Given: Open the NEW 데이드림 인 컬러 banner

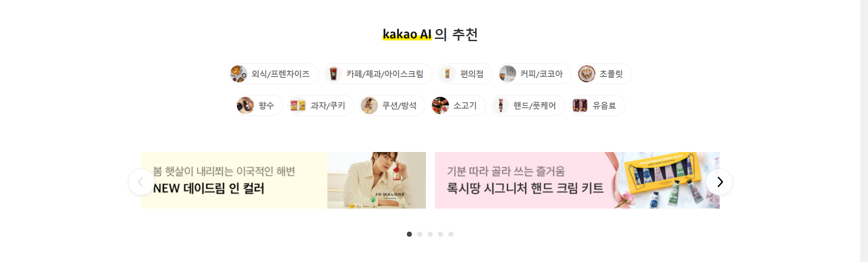Looking at the screenshot, I should pyautogui.click(x=283, y=180).
